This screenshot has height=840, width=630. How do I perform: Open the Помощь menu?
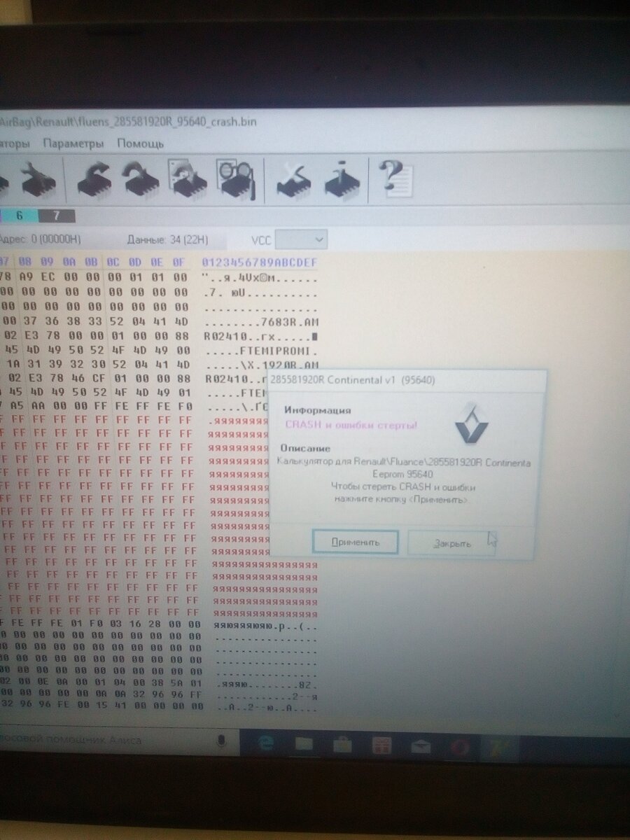coord(140,143)
